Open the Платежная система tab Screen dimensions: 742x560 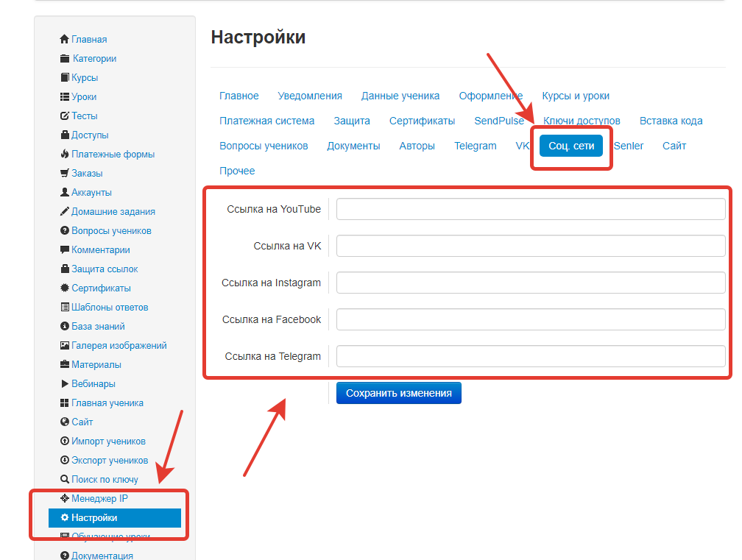click(x=267, y=121)
